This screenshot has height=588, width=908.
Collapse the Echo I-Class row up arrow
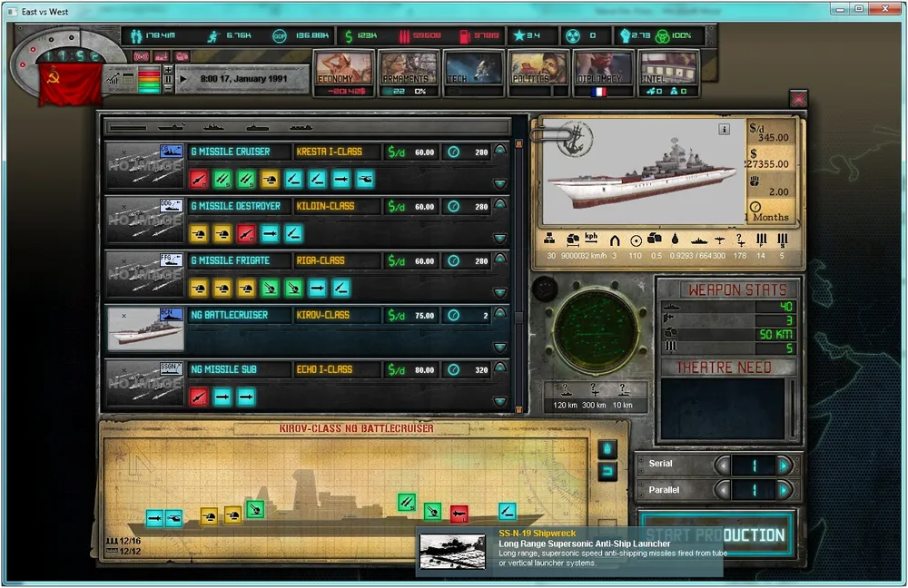tap(499, 367)
